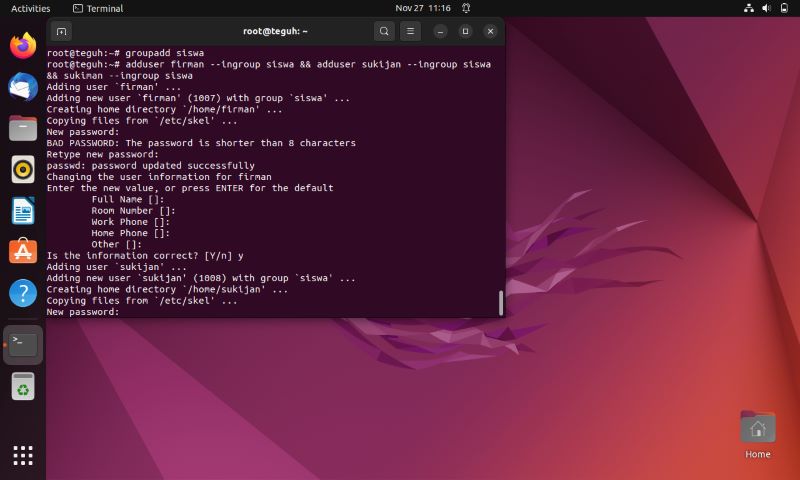This screenshot has height=480, width=800.
Task: Click the 'root@teguh: ~' window title
Action: click(275, 31)
